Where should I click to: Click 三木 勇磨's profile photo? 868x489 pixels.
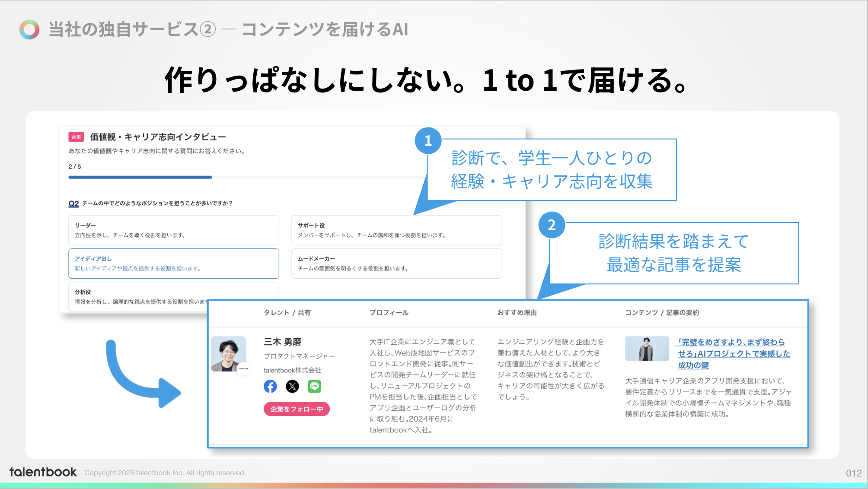(x=228, y=354)
